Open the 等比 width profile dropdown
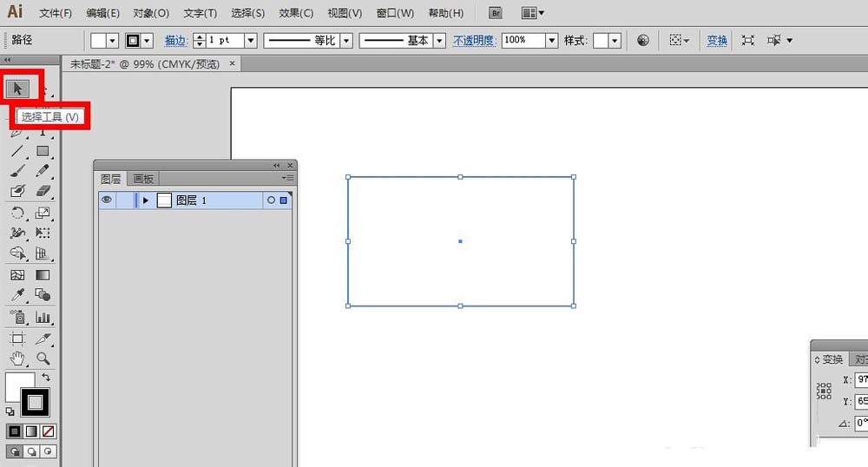The height and width of the screenshot is (467, 868). [346, 41]
